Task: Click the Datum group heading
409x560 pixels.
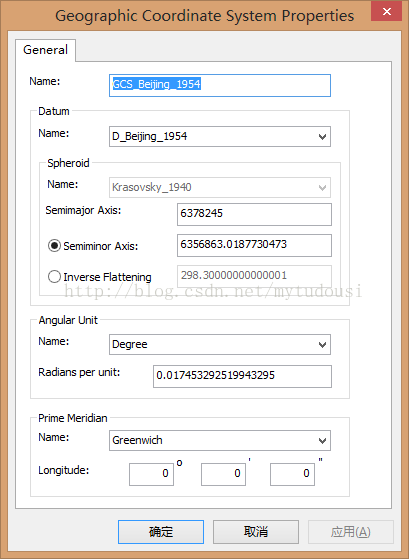Action: (x=54, y=111)
